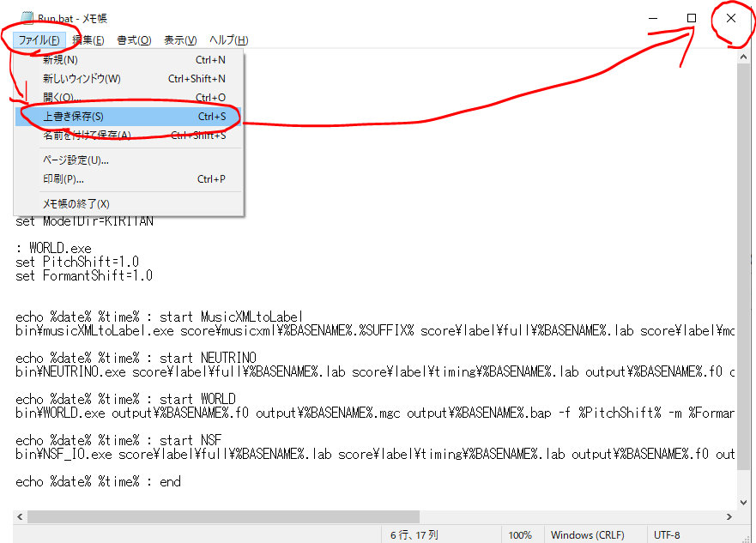This screenshot has width=756, height=543.
Task: Click vertical scrollbar up arrow
Action: [743, 57]
